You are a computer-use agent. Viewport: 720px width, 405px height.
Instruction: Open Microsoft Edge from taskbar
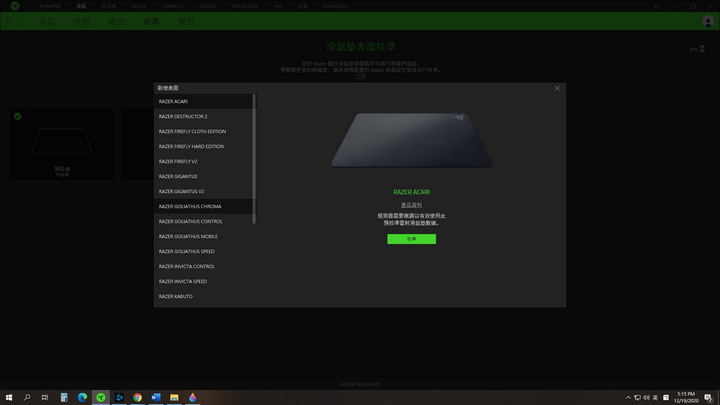82,397
